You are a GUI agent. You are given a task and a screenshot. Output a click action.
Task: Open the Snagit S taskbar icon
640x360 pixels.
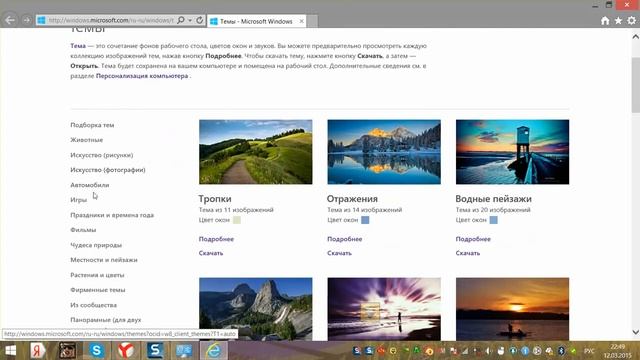(x=155, y=351)
